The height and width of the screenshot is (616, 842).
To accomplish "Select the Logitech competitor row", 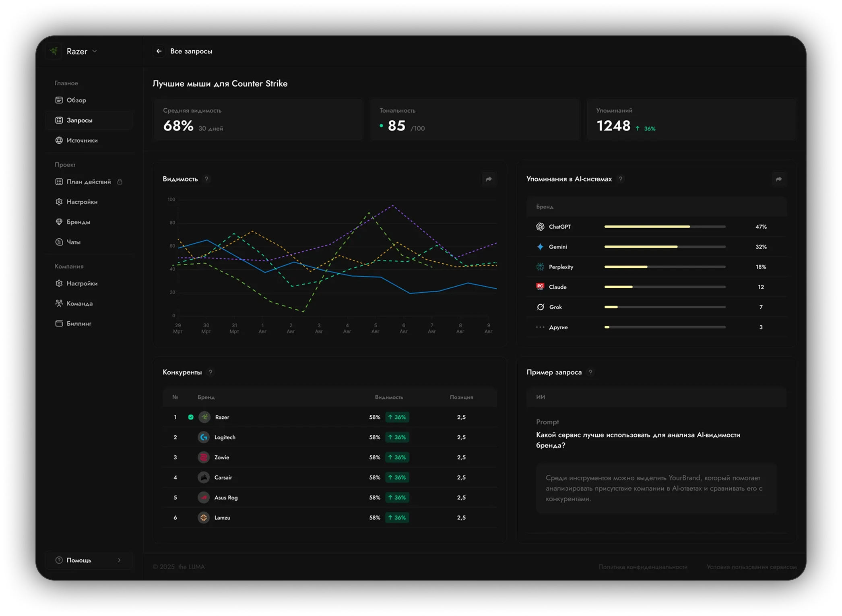I will [330, 437].
